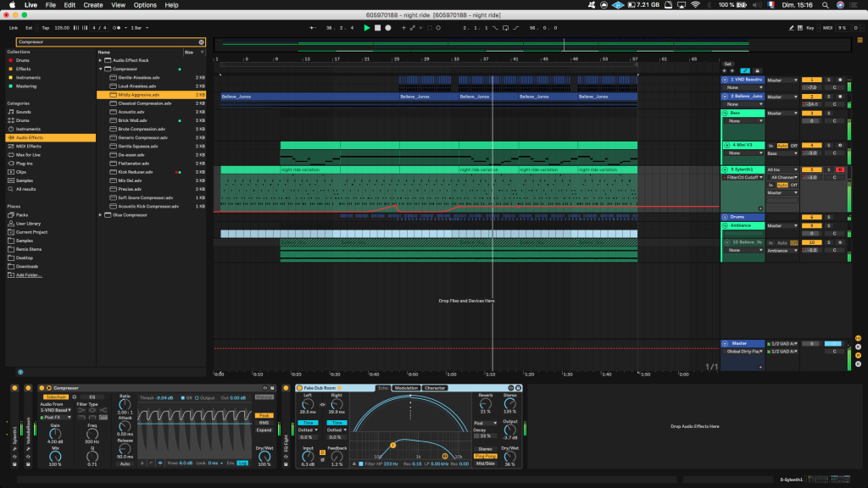The width and height of the screenshot is (868, 488).
Task: Toggle the GR checkbox in Compressor
Action: click(x=183, y=398)
